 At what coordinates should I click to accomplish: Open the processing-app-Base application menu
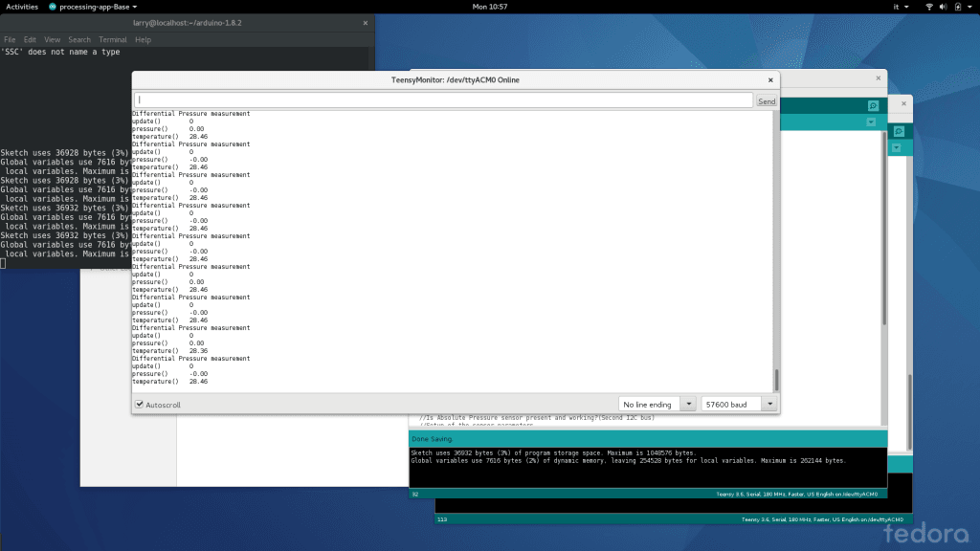tap(93, 7)
